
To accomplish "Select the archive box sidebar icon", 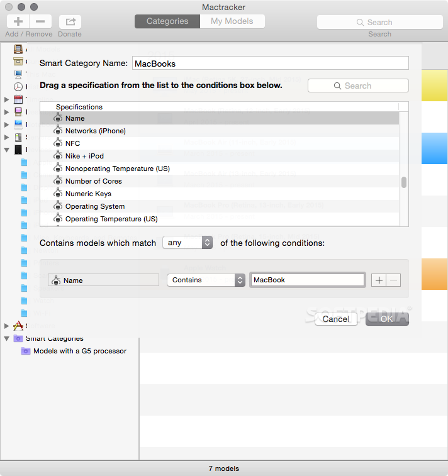I will (18, 62).
